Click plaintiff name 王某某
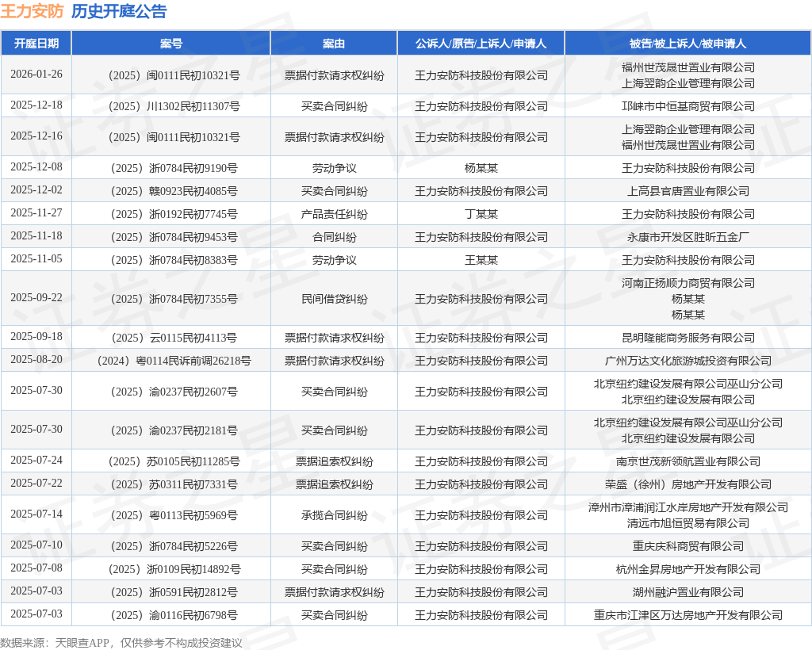Viewport: 812px width, 650px height. click(x=481, y=260)
